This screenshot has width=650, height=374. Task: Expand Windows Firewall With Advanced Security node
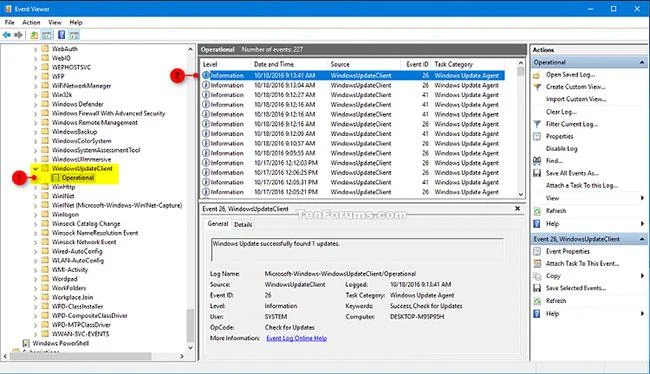pos(36,113)
